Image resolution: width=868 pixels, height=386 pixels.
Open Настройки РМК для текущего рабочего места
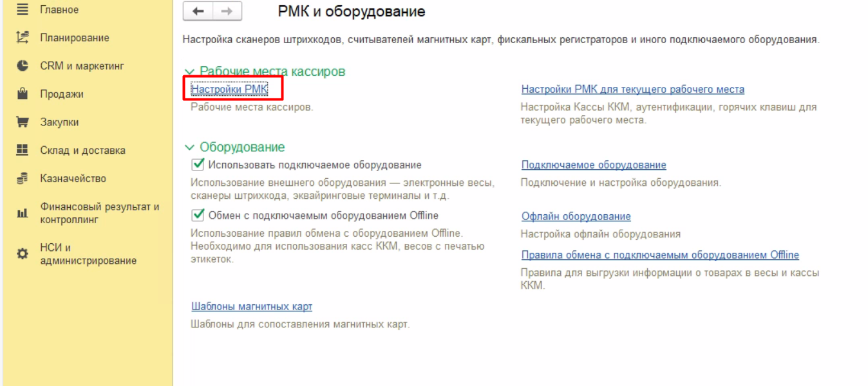pyautogui.click(x=632, y=89)
